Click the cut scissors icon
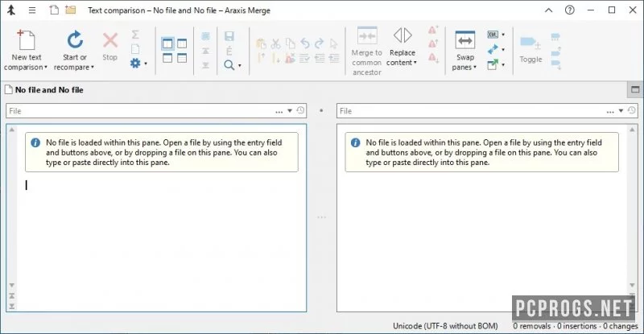 (x=275, y=43)
